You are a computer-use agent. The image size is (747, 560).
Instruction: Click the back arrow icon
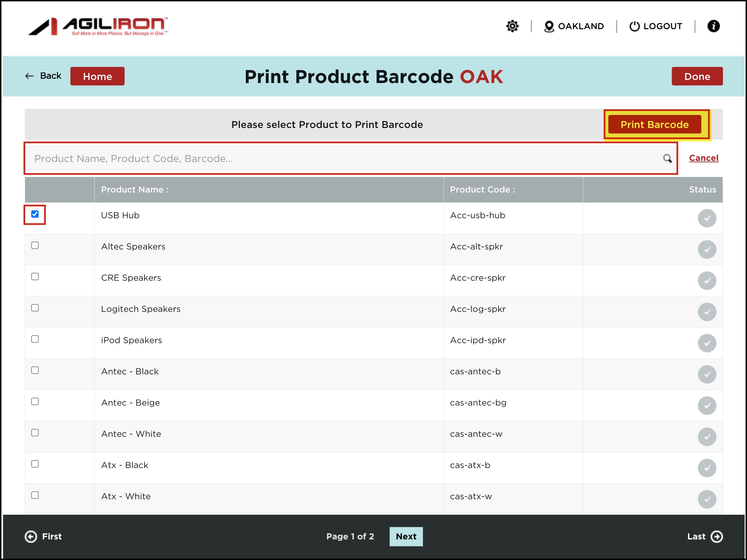click(x=30, y=76)
